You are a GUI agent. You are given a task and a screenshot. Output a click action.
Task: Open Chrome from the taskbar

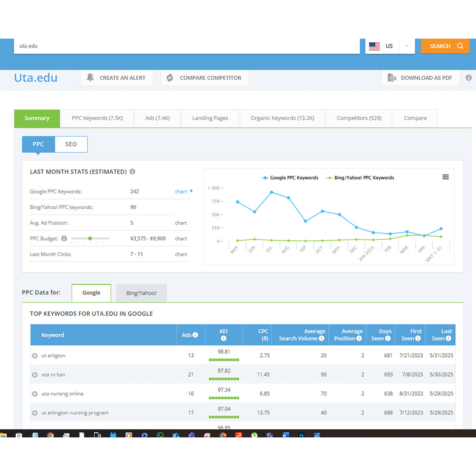[50, 435]
